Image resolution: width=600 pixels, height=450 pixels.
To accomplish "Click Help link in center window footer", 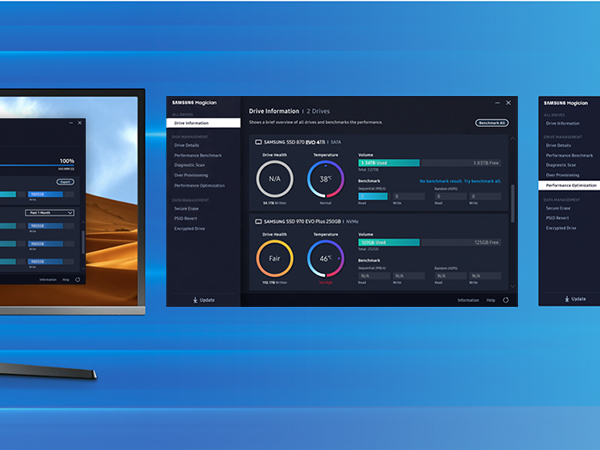I will pyautogui.click(x=491, y=300).
